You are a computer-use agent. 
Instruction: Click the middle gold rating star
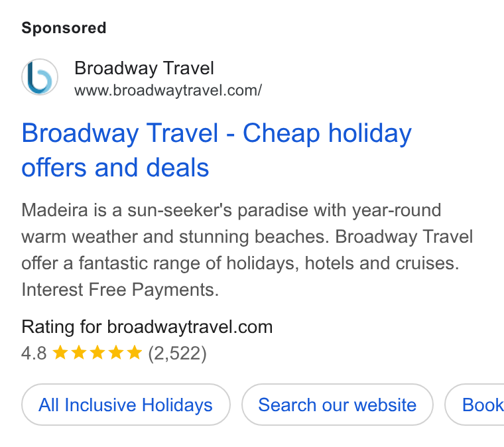pos(97,353)
